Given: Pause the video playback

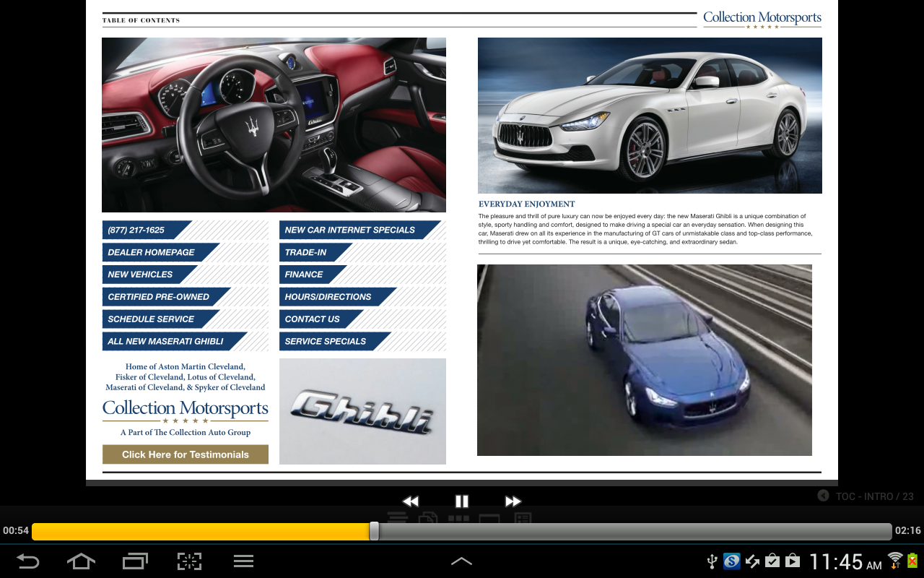Looking at the screenshot, I should tap(462, 501).
